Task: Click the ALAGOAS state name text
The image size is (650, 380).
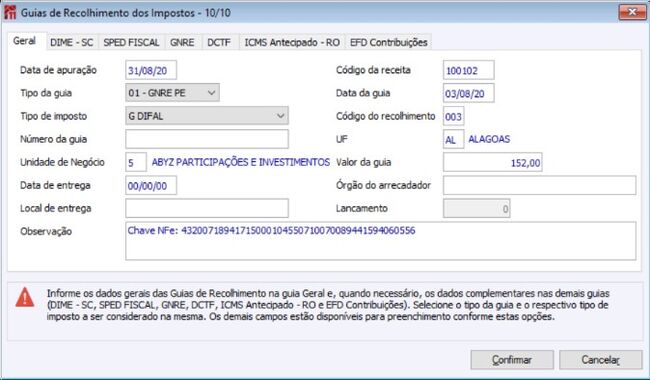Action: point(489,139)
